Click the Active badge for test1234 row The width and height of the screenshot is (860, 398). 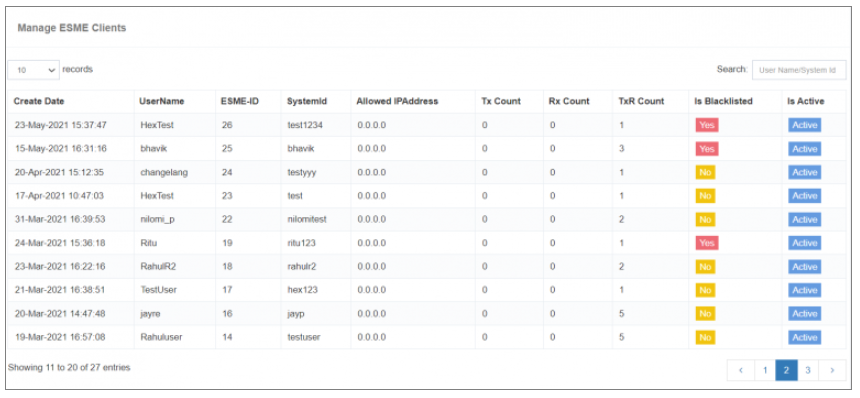click(x=805, y=125)
